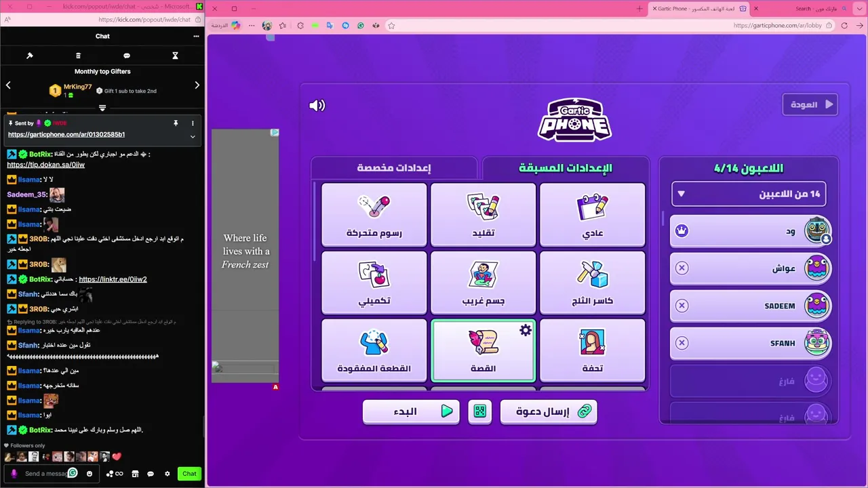Click the green Chat send button
The height and width of the screenshot is (488, 868).
[190, 474]
